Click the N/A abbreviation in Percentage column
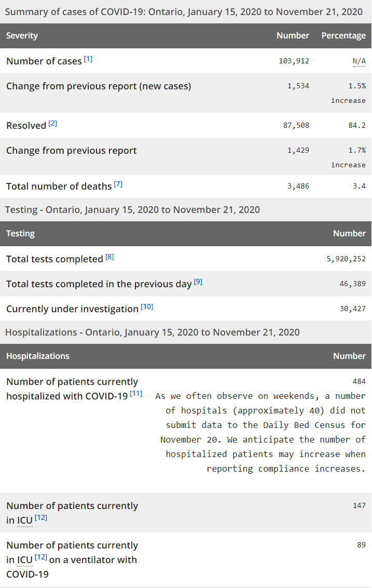The width and height of the screenshot is (372, 588). coord(359,61)
